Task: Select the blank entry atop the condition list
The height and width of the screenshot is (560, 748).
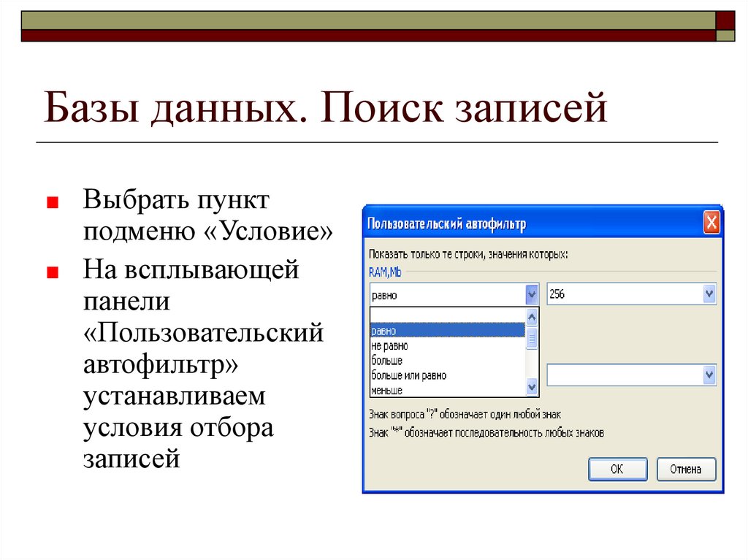Action: click(x=448, y=315)
